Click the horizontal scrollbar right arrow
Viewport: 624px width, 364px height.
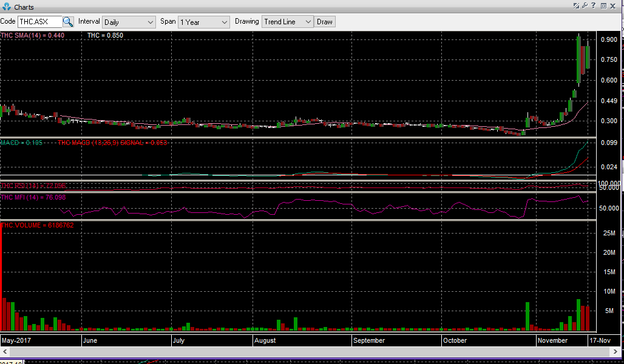point(616,352)
